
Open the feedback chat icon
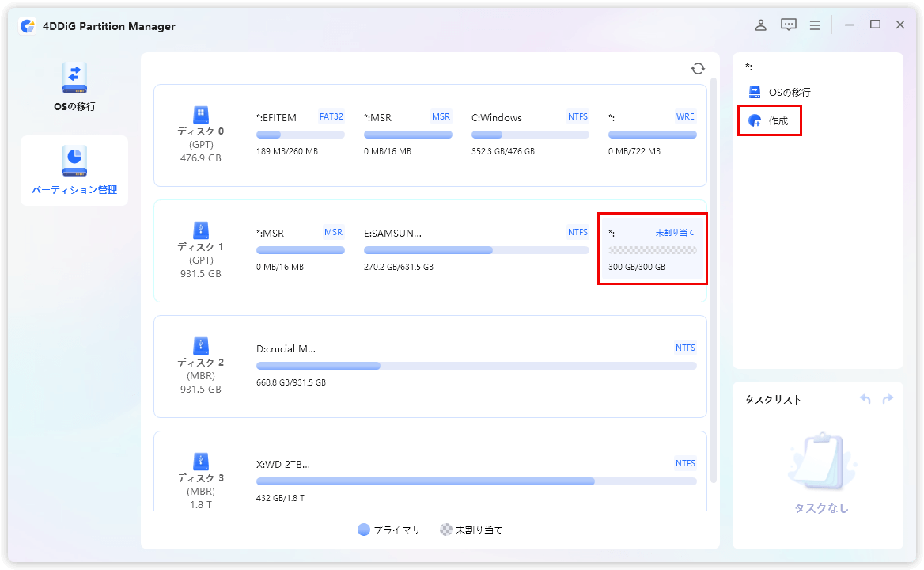point(789,25)
